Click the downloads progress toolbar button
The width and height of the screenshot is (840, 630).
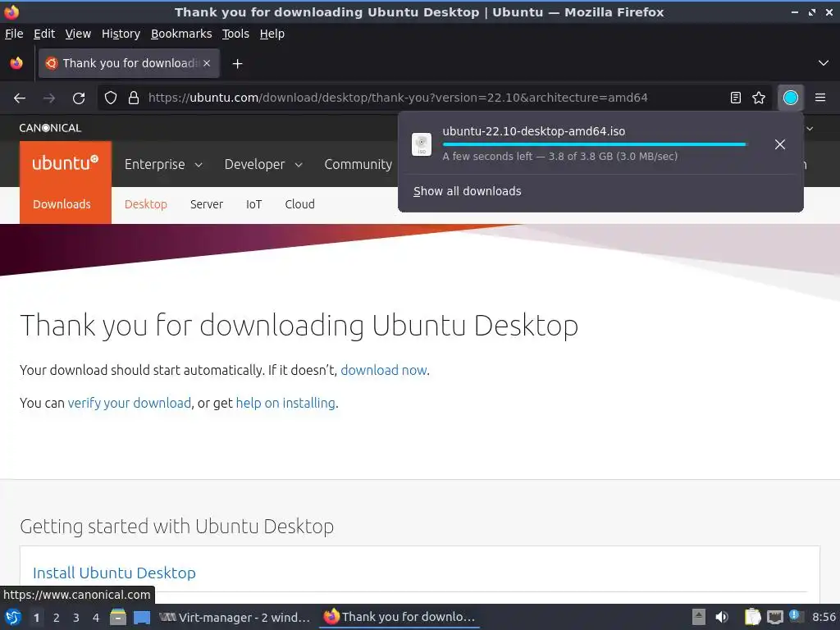pyautogui.click(x=790, y=98)
